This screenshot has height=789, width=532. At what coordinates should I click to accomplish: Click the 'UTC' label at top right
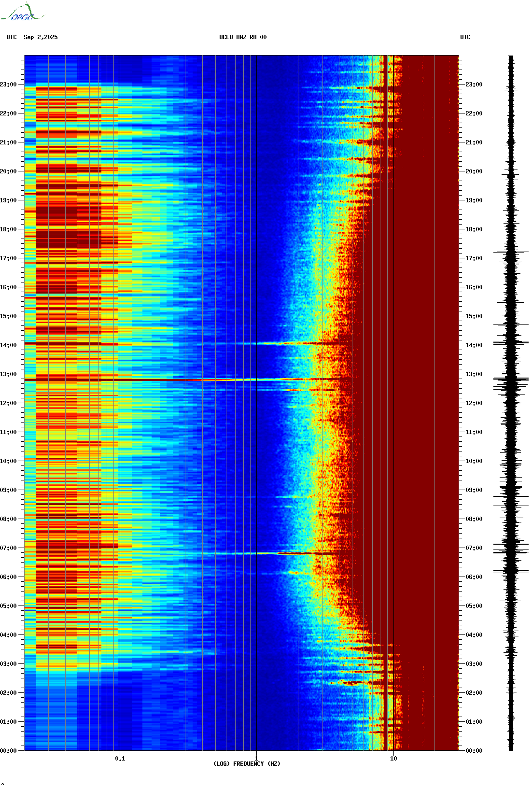[465, 37]
